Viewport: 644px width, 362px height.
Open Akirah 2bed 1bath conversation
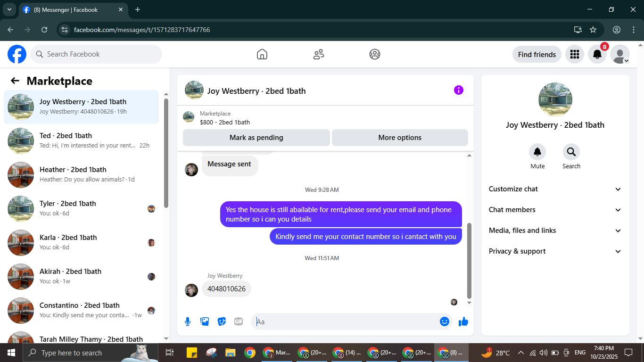(81, 277)
